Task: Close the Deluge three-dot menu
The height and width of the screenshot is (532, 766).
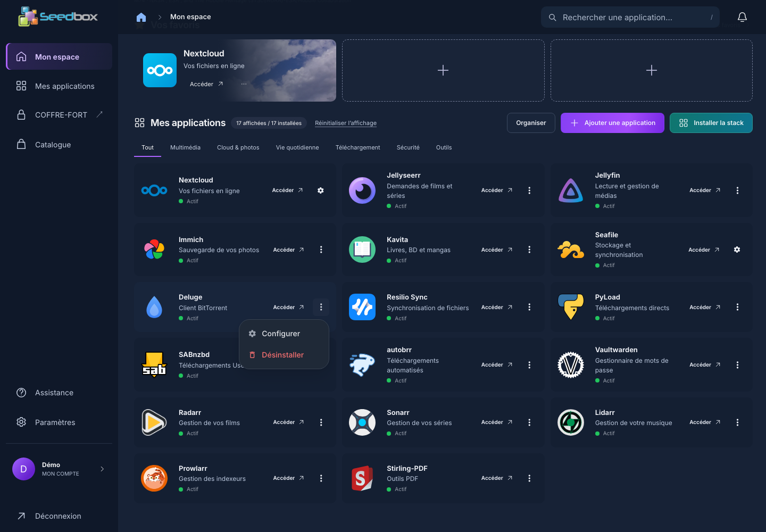Action: pos(321,307)
